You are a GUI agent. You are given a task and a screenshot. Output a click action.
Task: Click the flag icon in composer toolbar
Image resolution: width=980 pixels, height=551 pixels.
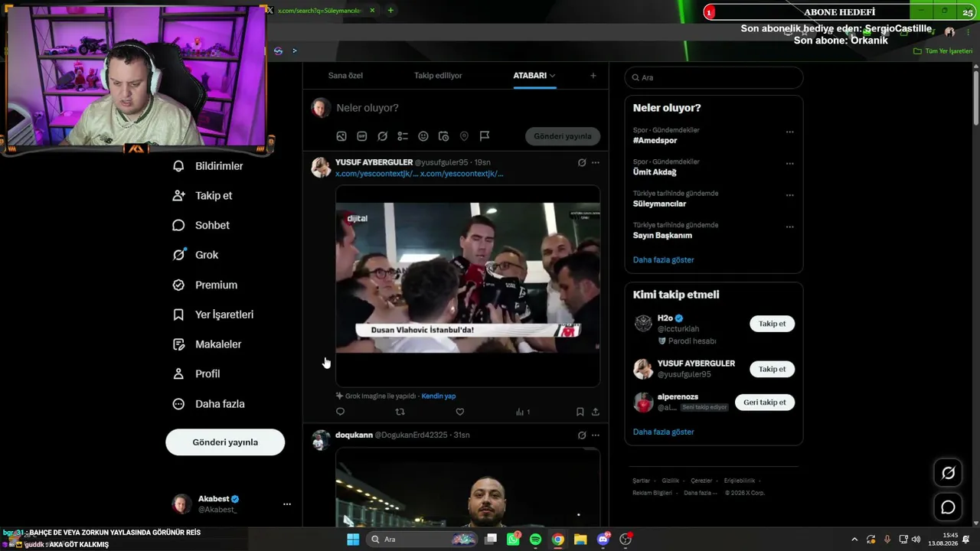(485, 136)
